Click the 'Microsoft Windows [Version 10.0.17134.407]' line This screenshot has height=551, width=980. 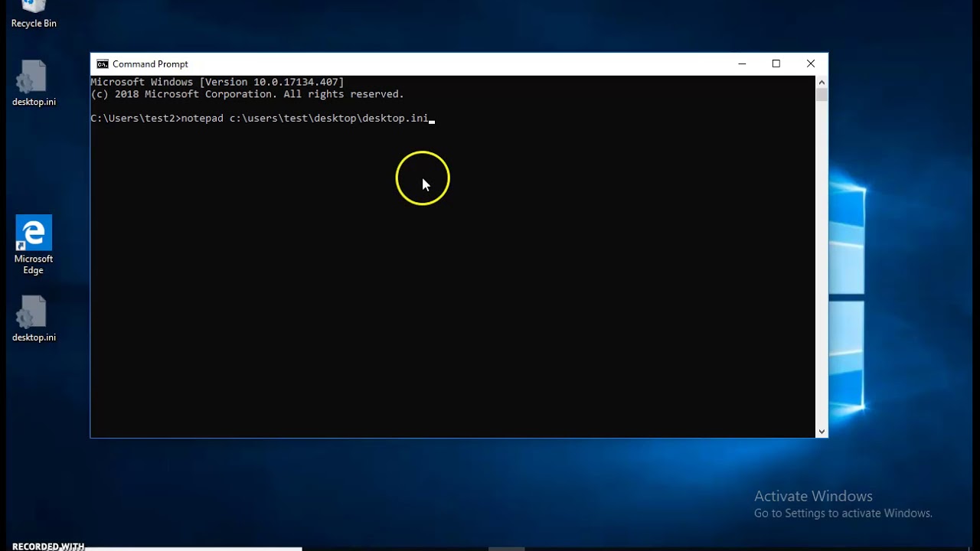217,82
